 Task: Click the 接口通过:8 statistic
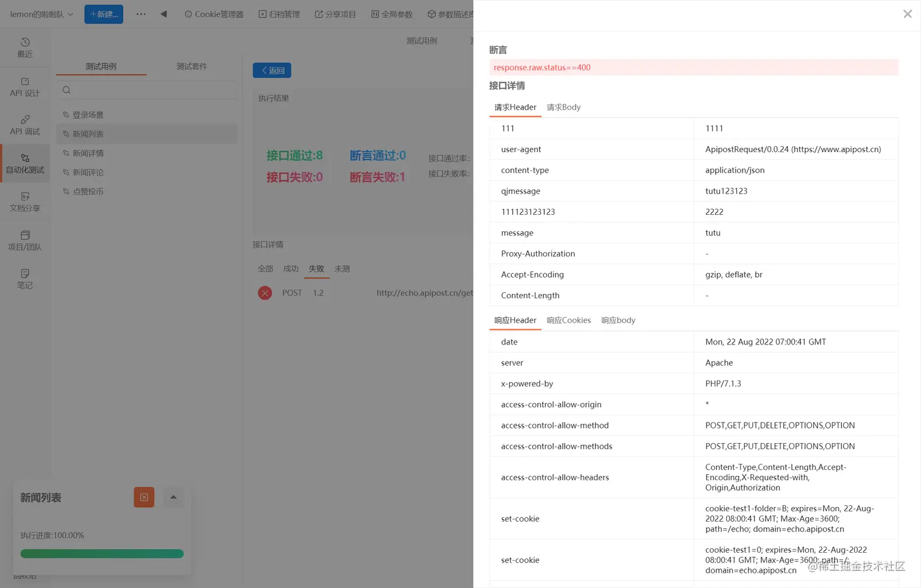click(295, 155)
